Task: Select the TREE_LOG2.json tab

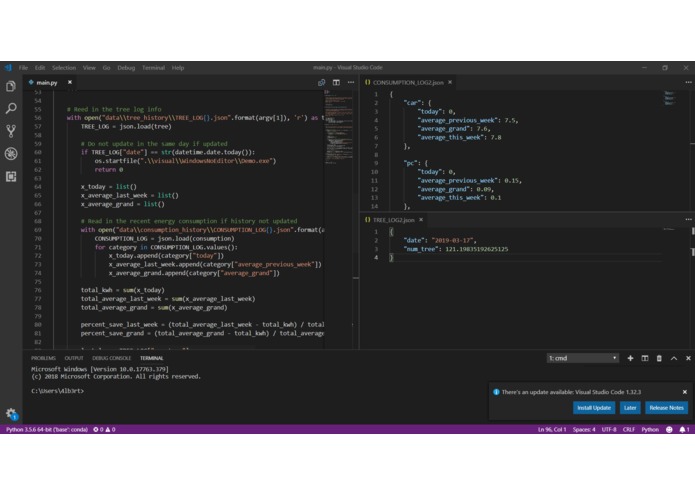Action: [394, 220]
